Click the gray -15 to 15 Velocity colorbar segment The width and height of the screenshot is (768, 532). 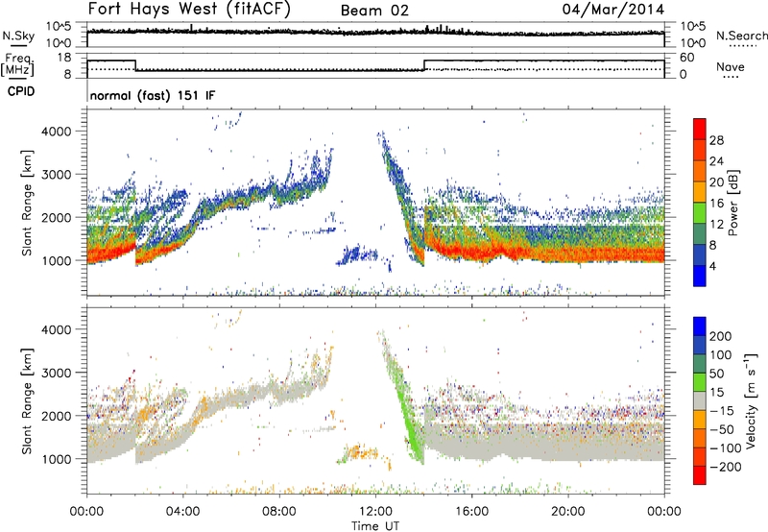[x=700, y=400]
